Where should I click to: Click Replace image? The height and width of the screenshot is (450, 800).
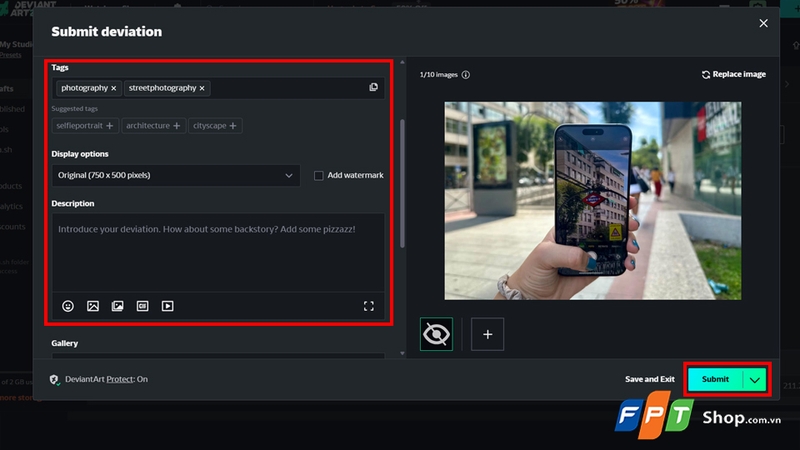[x=734, y=74]
